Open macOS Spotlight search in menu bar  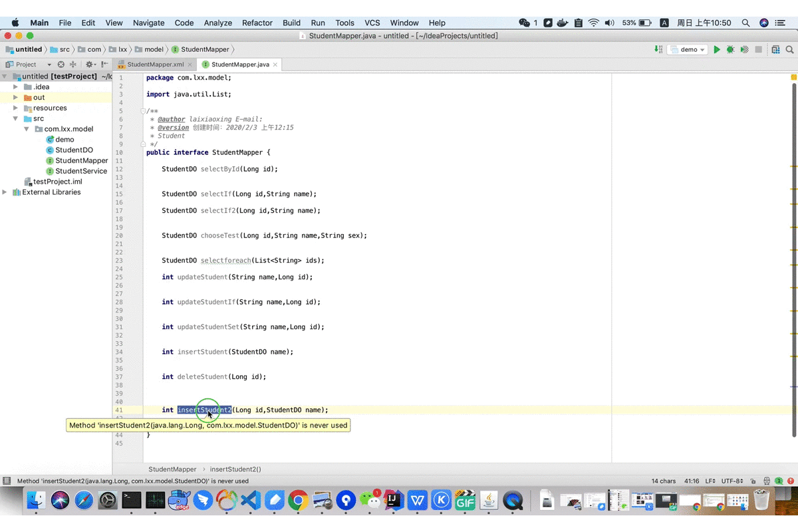[x=746, y=23]
